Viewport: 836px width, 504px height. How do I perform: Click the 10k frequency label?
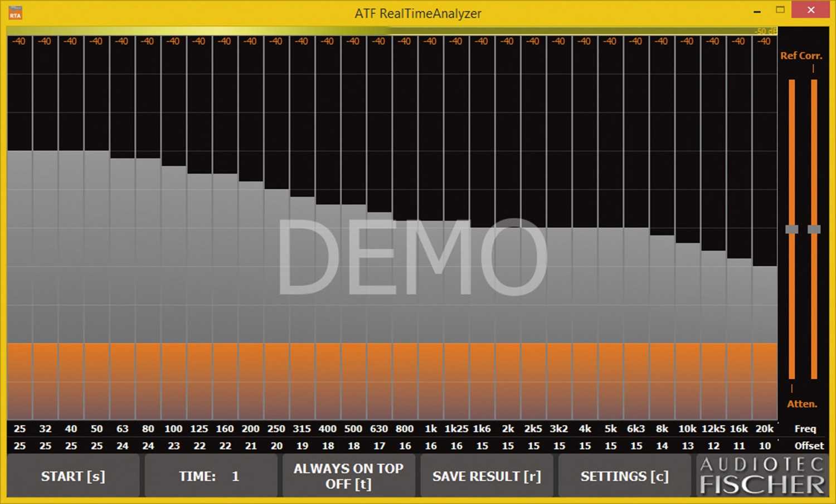pos(687,429)
